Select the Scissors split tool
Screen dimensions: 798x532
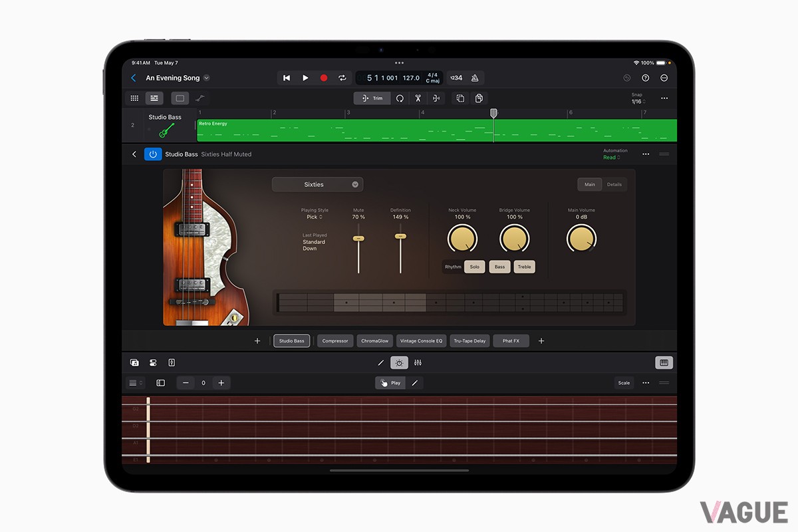pos(418,98)
